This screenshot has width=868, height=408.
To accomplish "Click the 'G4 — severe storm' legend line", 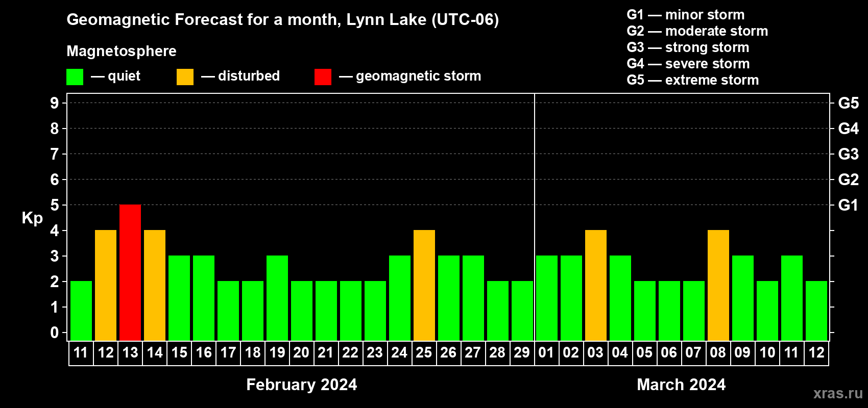I will [x=688, y=64].
